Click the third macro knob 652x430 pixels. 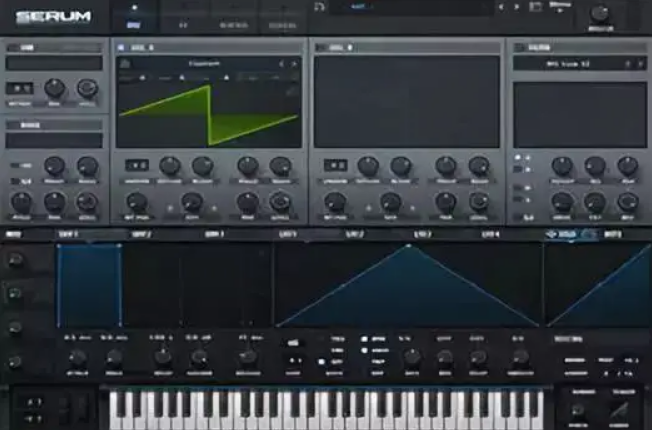click(x=15, y=328)
